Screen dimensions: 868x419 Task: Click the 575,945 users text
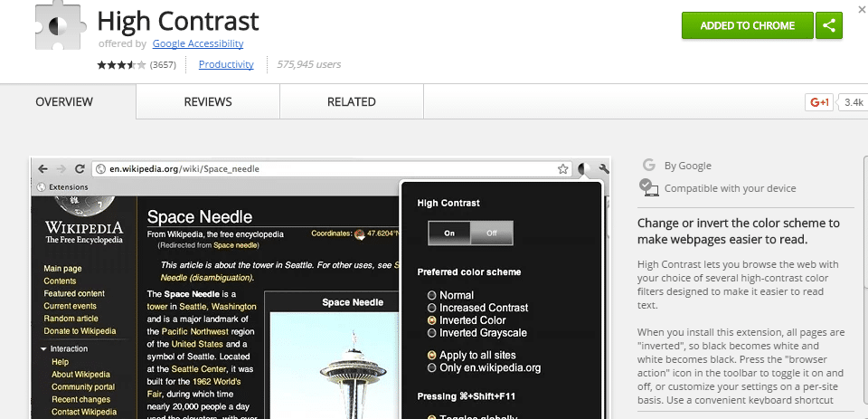pyautogui.click(x=309, y=64)
